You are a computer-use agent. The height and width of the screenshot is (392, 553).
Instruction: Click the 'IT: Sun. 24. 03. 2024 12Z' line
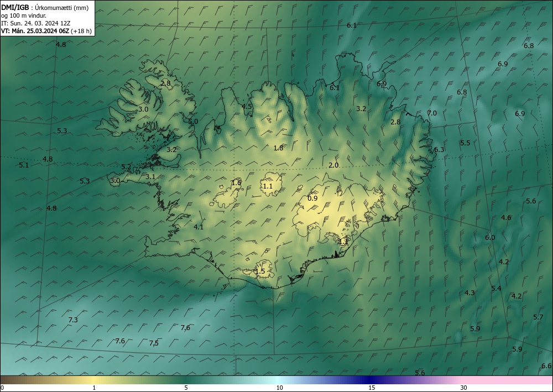tap(35, 23)
